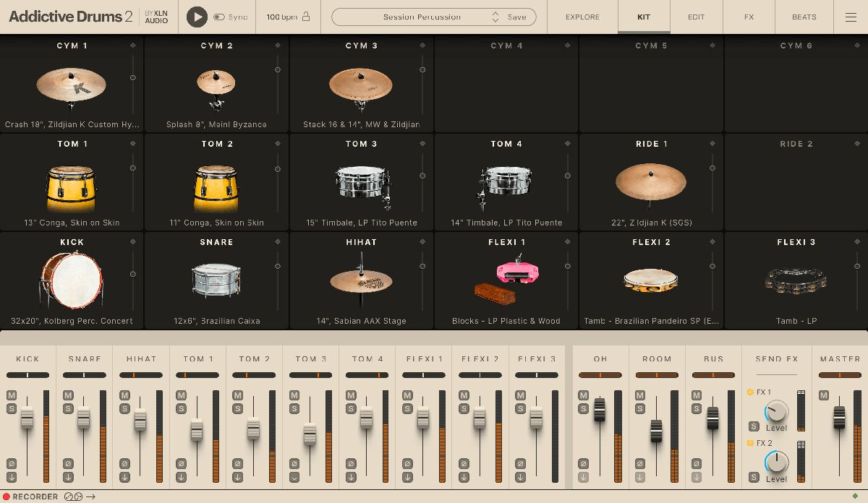Viewport: 868px width, 503px height.
Task: Open the hamburger menu
Action: [851, 17]
